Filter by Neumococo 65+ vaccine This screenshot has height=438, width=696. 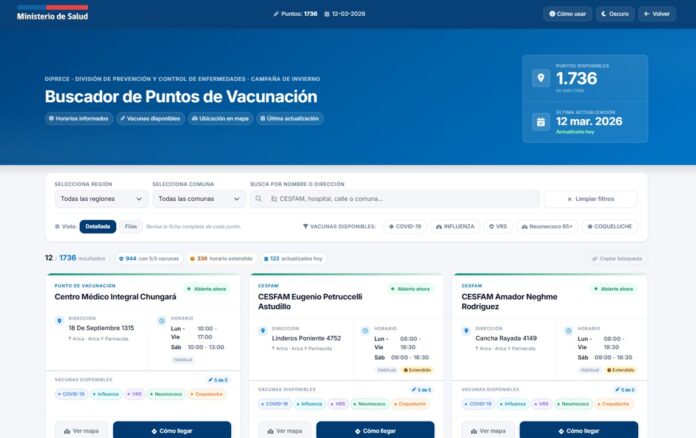pyautogui.click(x=547, y=227)
